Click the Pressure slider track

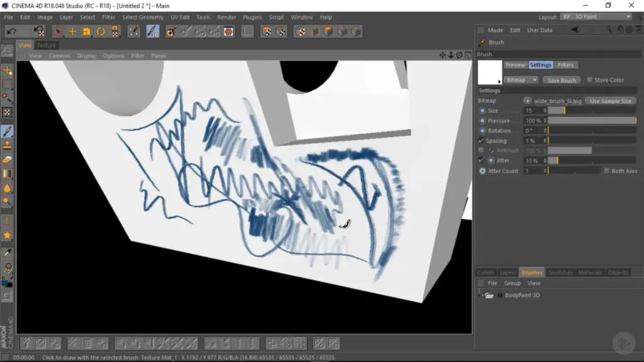coord(592,121)
